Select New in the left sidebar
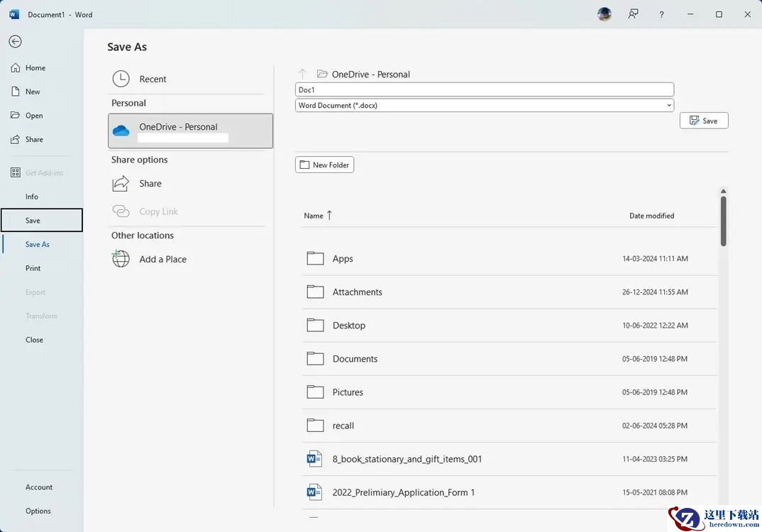This screenshot has height=532, width=762. pyautogui.click(x=33, y=92)
